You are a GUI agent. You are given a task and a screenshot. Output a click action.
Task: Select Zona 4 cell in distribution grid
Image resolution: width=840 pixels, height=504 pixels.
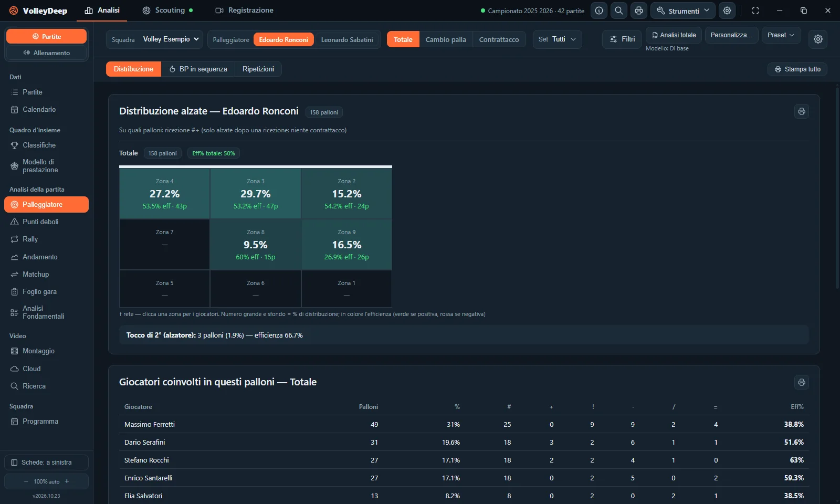click(x=164, y=194)
